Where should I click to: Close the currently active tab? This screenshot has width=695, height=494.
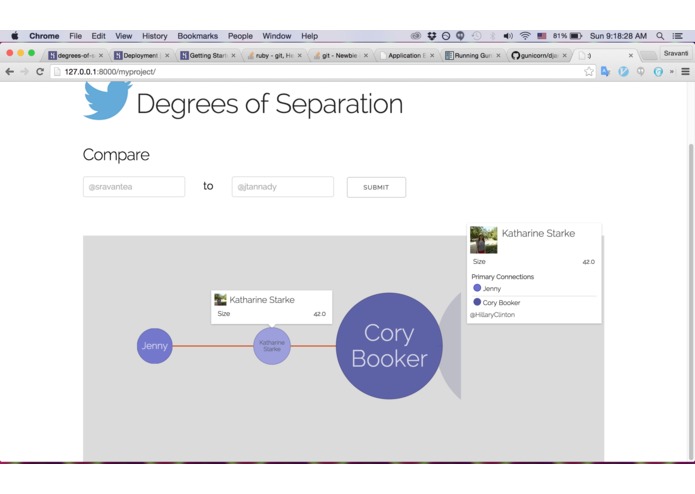tap(631, 55)
